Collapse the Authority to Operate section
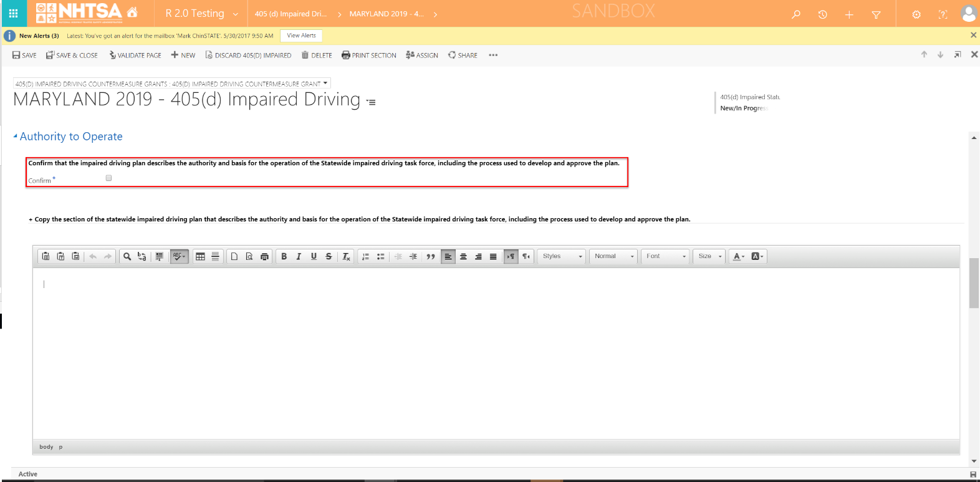This screenshot has width=980, height=482. coord(16,136)
